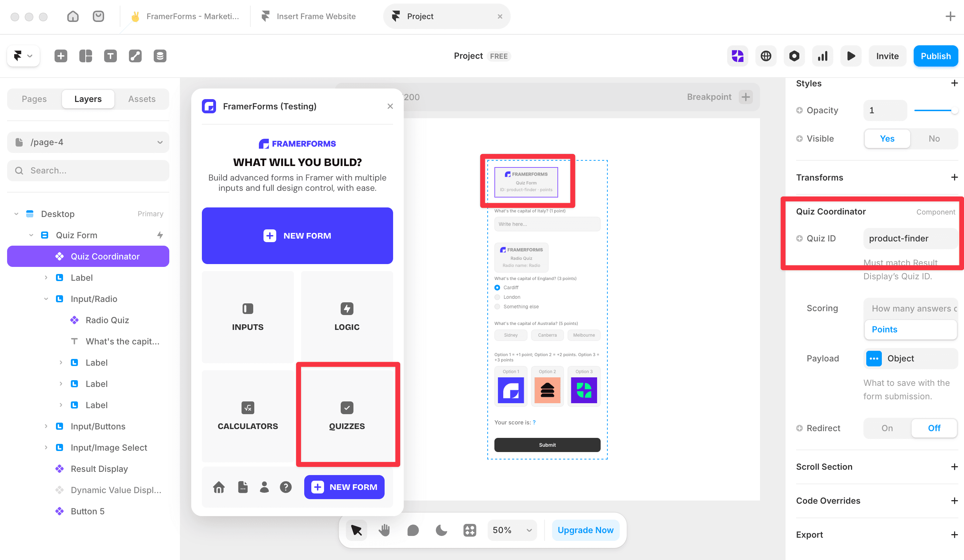The height and width of the screenshot is (560, 964).
Task: Set Visible to No
Action: 934,139
